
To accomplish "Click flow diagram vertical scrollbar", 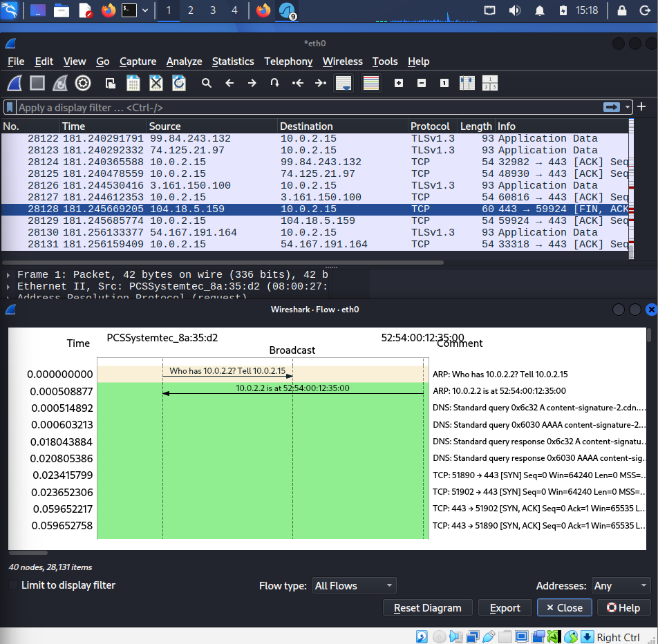I will pos(649,335).
